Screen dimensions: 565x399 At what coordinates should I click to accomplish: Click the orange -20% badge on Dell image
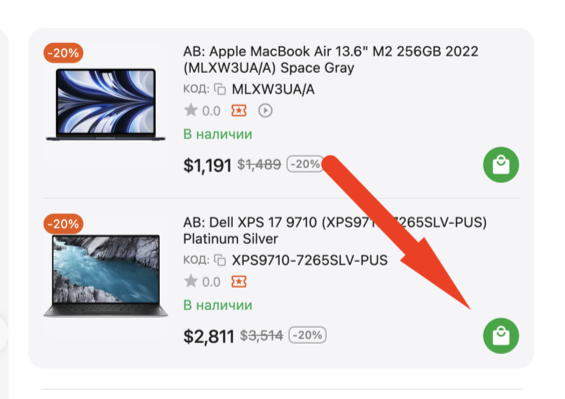coord(63,224)
